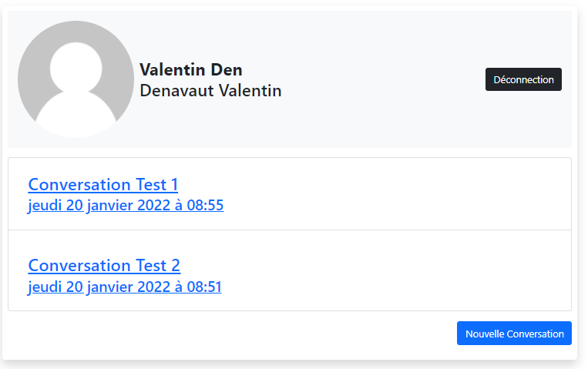The height and width of the screenshot is (369, 588).
Task: Select the full name Denavaut Valentin
Action: [x=210, y=91]
